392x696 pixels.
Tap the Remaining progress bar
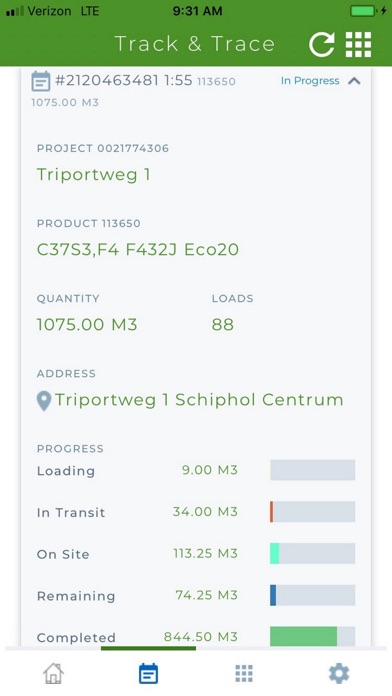[x=313, y=595]
